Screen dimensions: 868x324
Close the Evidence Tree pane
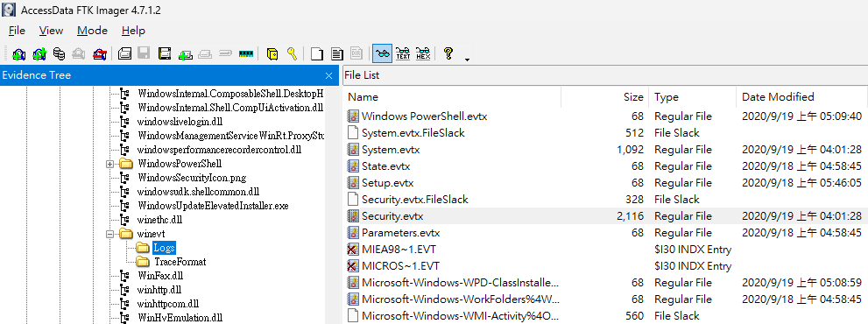pyautogui.click(x=329, y=75)
